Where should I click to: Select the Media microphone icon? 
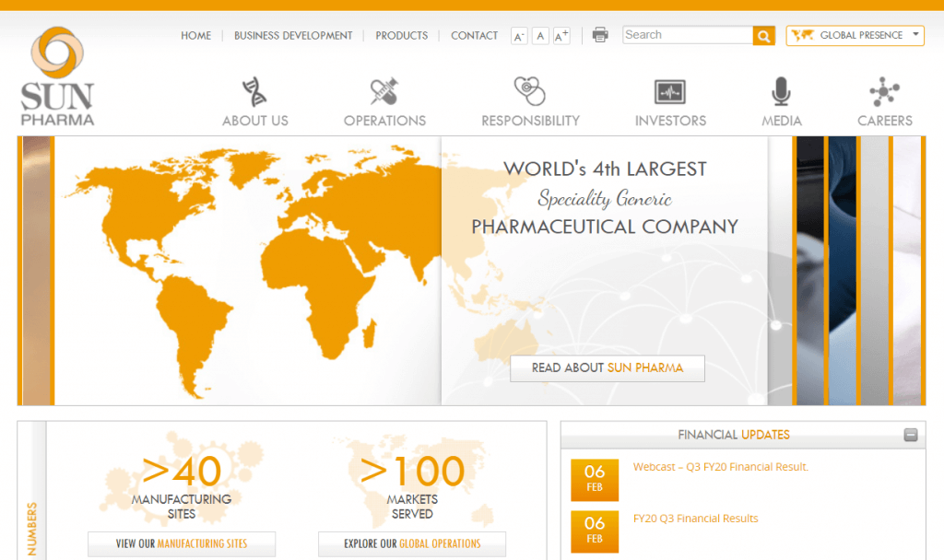pos(782,92)
